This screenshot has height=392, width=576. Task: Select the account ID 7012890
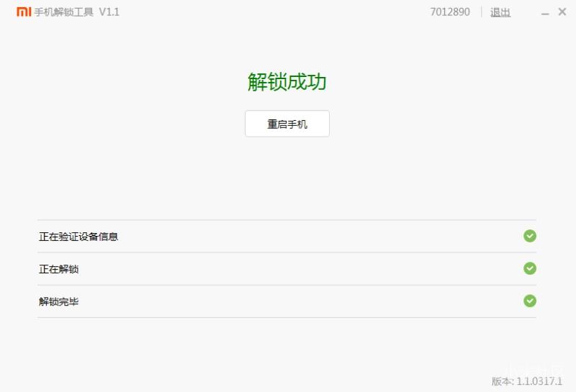coord(450,12)
